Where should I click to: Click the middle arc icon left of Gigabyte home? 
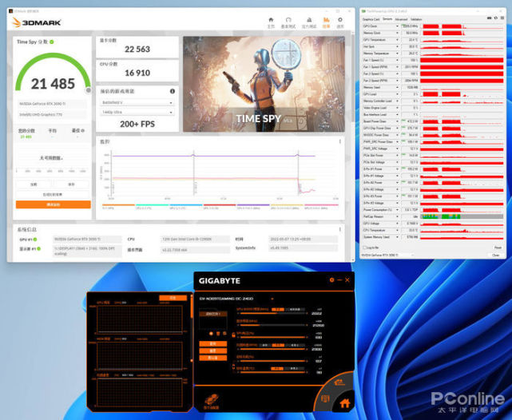point(325,398)
